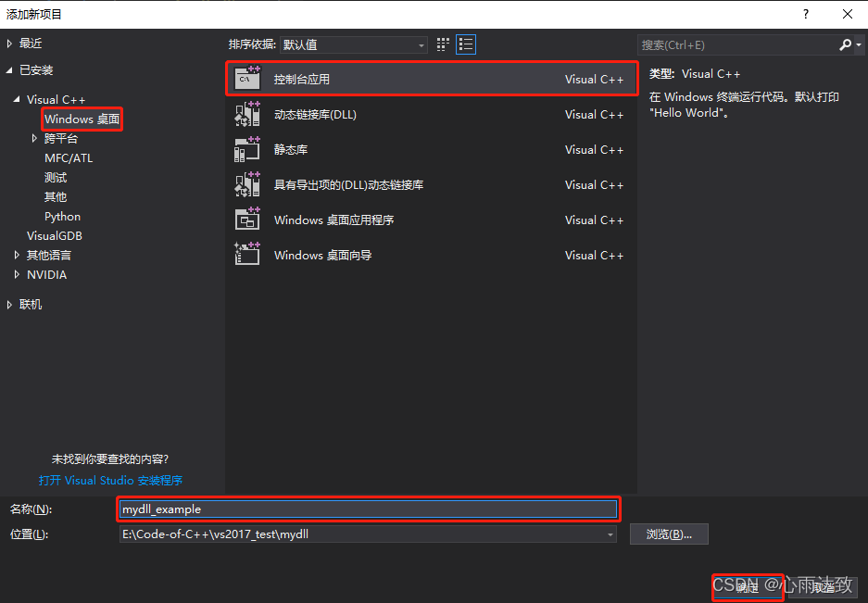Collapse the 已安装 node
The width and height of the screenshot is (868, 603).
pos(9,70)
